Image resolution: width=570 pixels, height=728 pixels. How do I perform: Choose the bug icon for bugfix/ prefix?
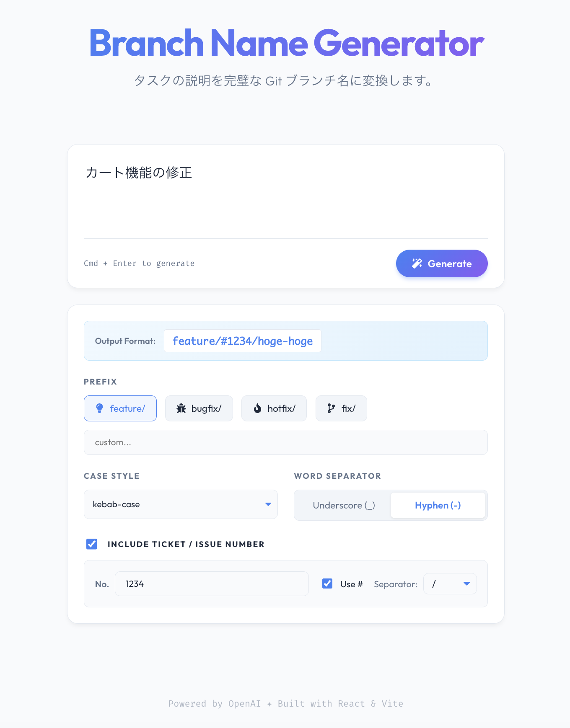click(x=181, y=408)
